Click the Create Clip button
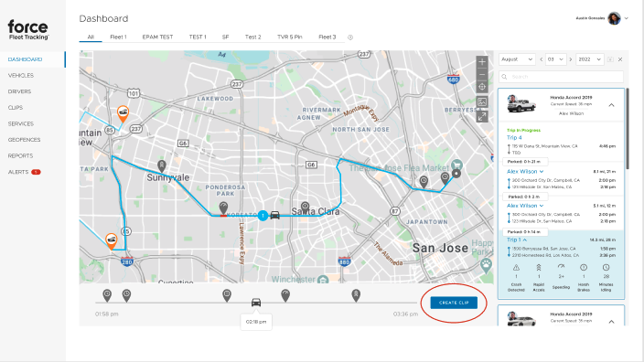644x362 pixels. pos(454,303)
